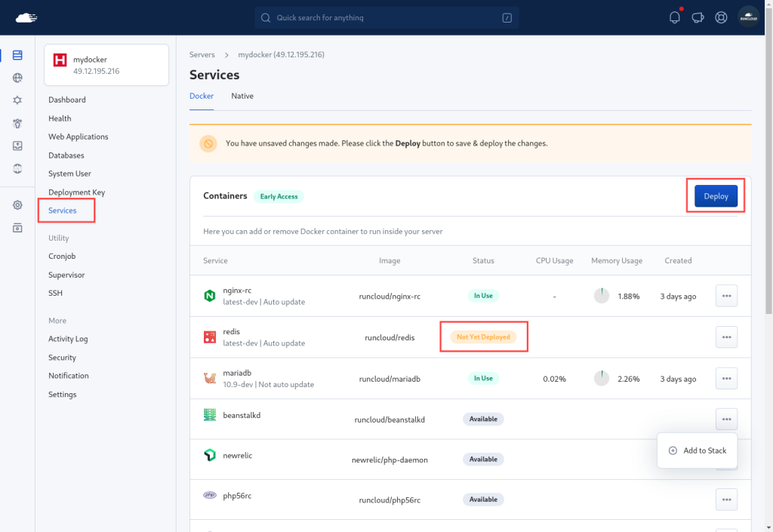Open the notifications bell icon
The height and width of the screenshot is (532, 773).
click(674, 18)
